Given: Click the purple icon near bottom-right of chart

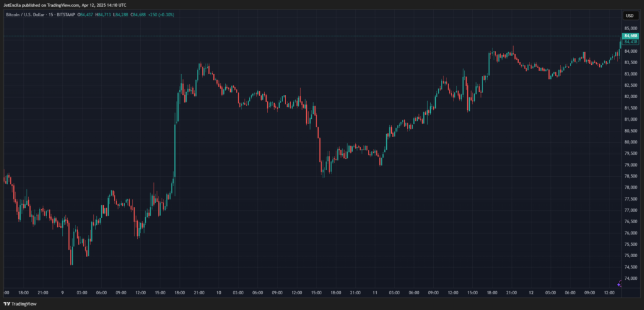Looking at the screenshot, I should click(x=619, y=284).
